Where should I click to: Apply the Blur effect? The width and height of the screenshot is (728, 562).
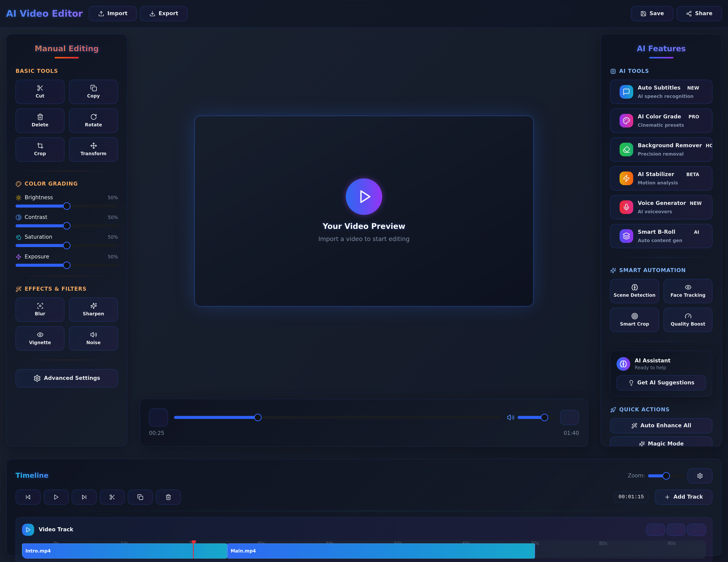tap(40, 309)
